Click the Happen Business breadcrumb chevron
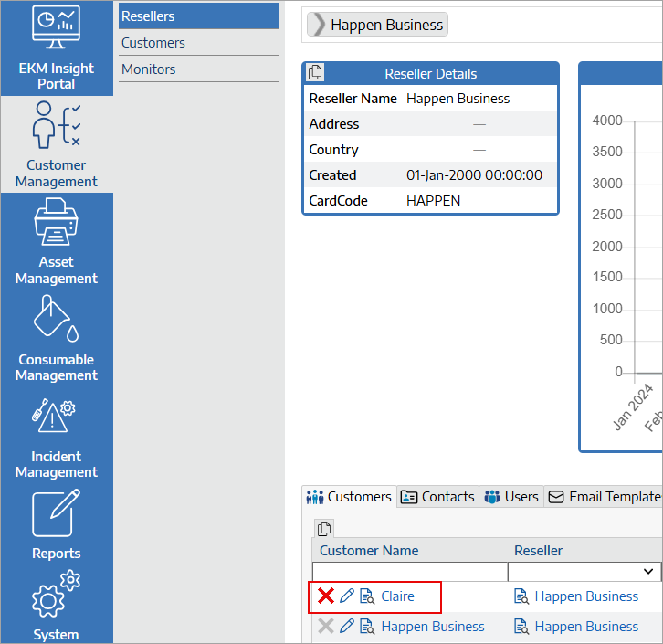 tap(319, 25)
